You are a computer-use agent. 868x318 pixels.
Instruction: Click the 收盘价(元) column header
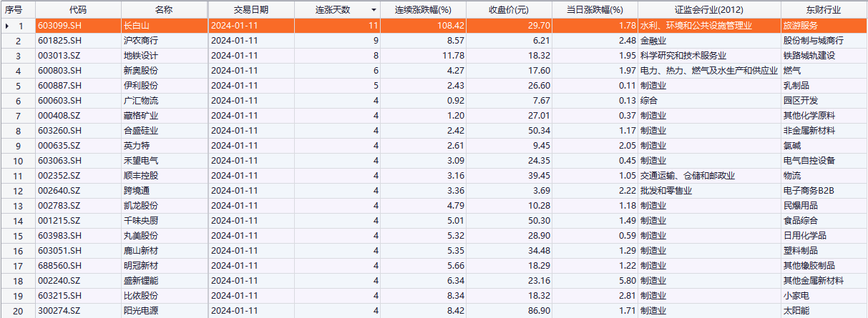[508, 10]
